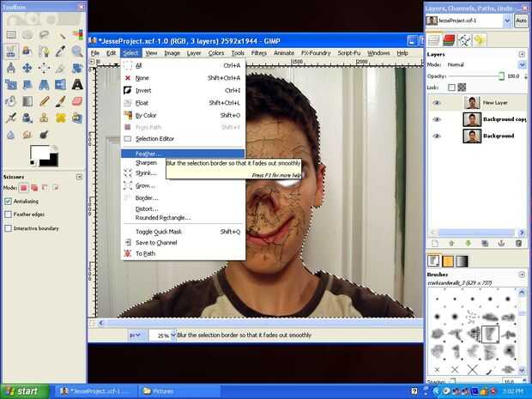Select the Select by Color tool
Image resolution: width=532 pixels, height=399 pixels.
tap(77, 34)
